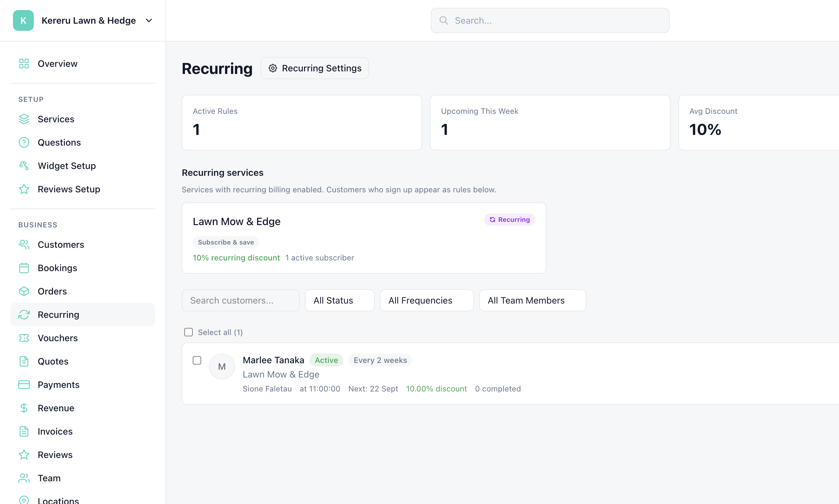Click the Quotes document icon
The width and height of the screenshot is (839, 504).
click(x=24, y=361)
